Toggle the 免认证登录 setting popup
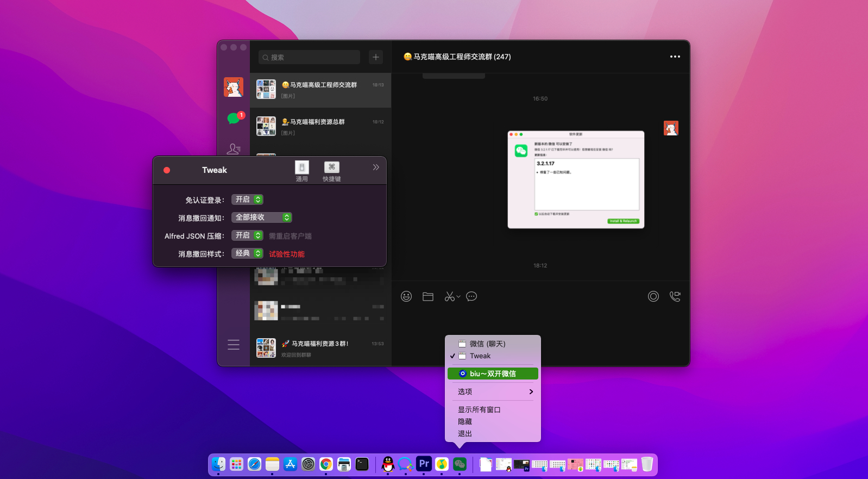Image resolution: width=868 pixels, height=479 pixels. click(247, 200)
